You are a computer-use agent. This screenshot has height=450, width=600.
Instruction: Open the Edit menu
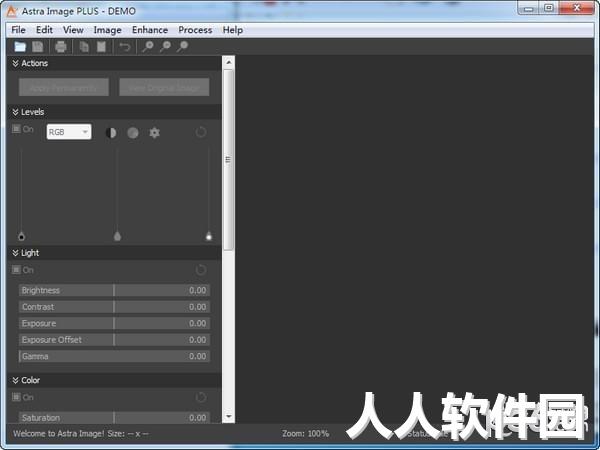44,30
